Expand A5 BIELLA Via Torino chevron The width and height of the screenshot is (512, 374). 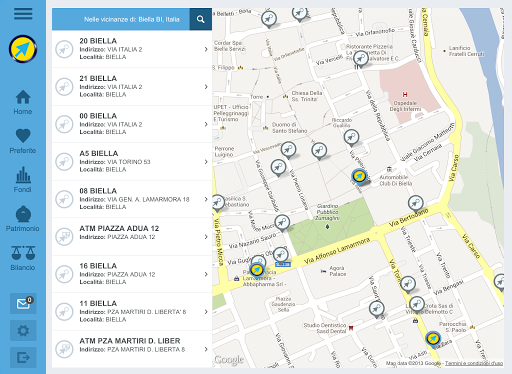206,162
